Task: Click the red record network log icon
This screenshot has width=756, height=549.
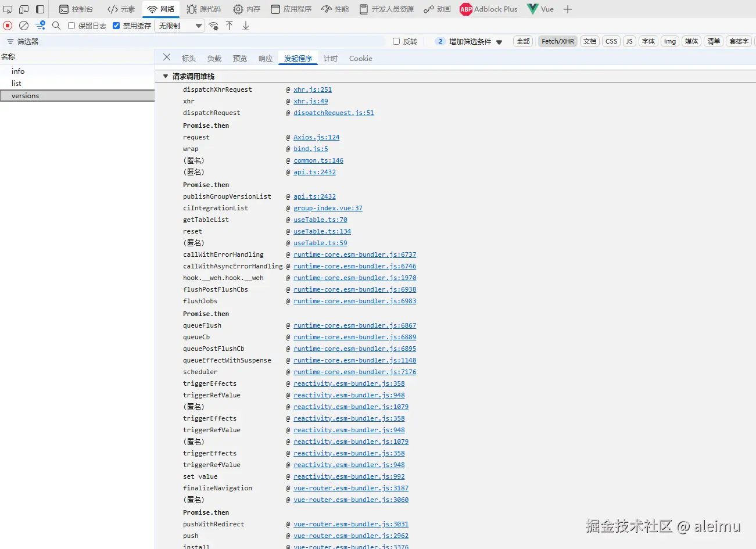Action: point(8,26)
